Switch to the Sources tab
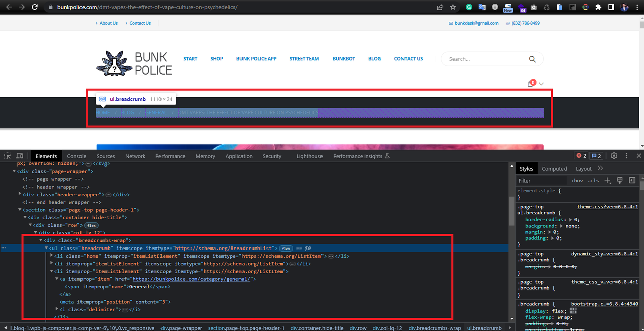 (x=106, y=156)
